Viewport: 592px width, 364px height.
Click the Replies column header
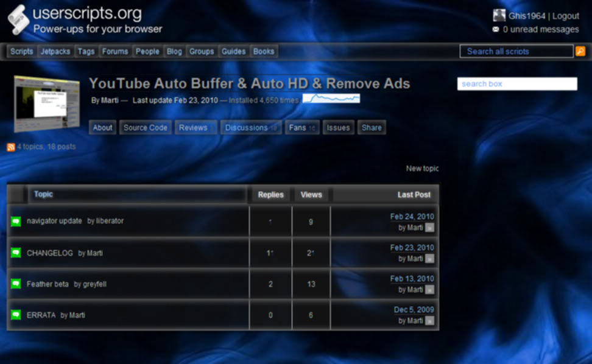click(270, 195)
